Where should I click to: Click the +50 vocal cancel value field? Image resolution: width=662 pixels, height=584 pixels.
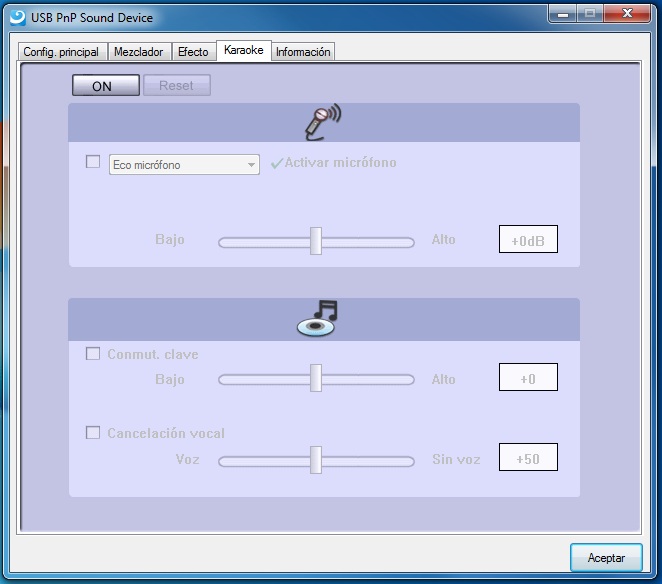[x=528, y=457]
